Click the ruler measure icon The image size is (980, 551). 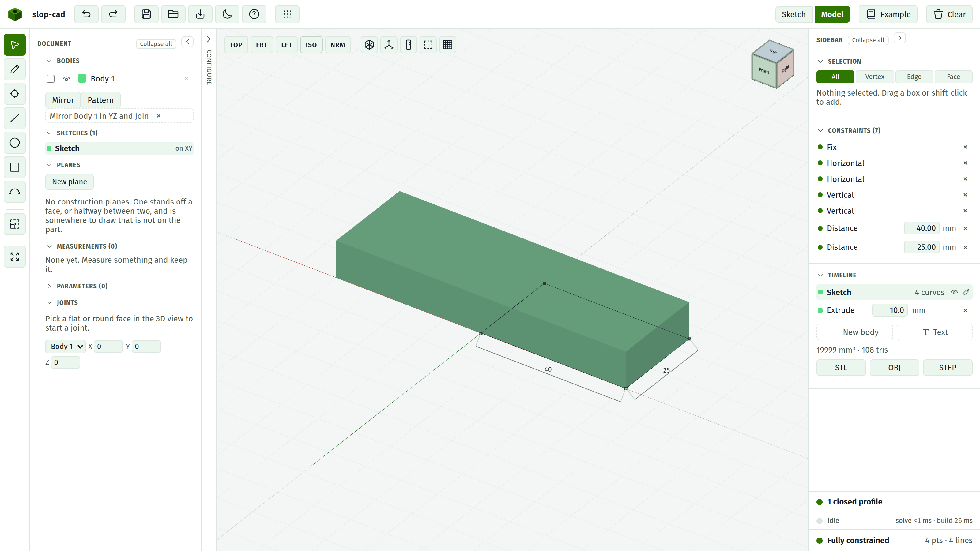pos(409,44)
